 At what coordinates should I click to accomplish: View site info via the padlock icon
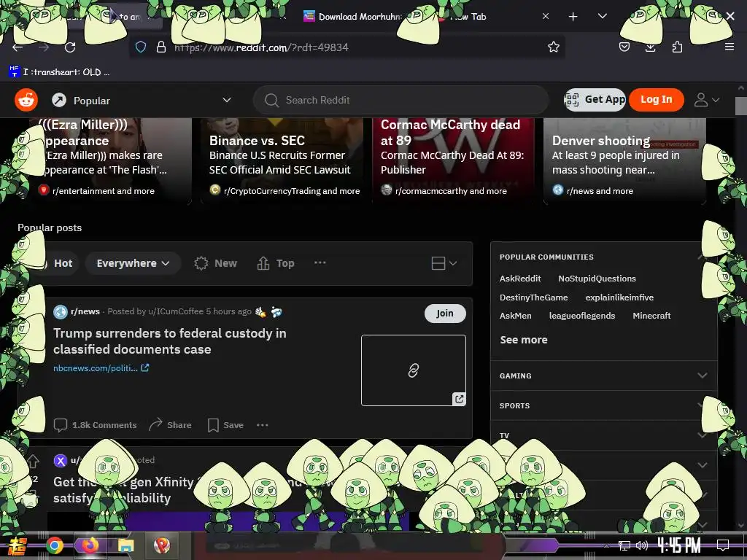161,47
